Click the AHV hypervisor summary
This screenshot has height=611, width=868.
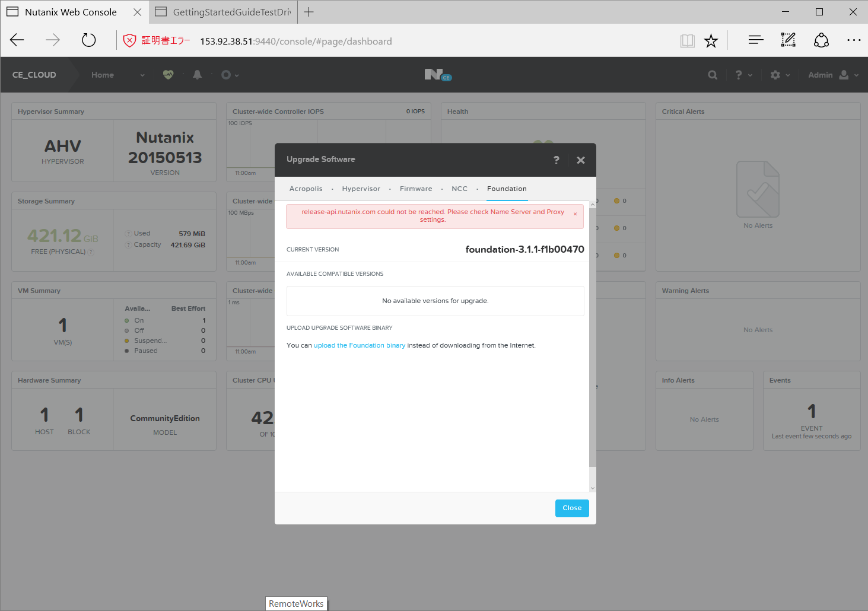point(63,151)
